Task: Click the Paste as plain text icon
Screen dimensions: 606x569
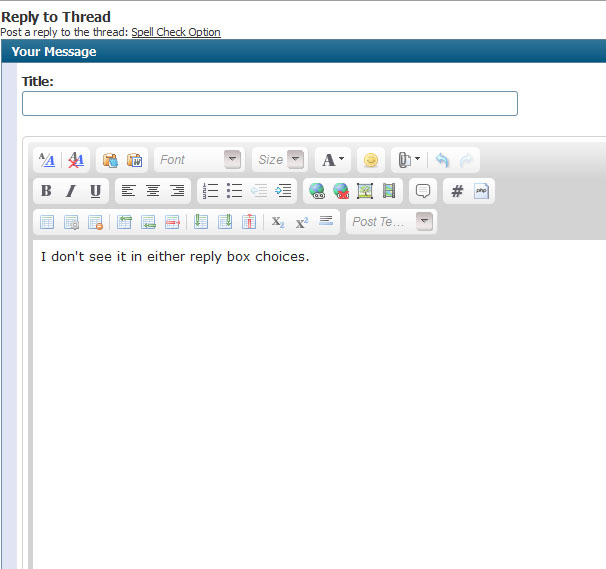Action: coord(110,160)
